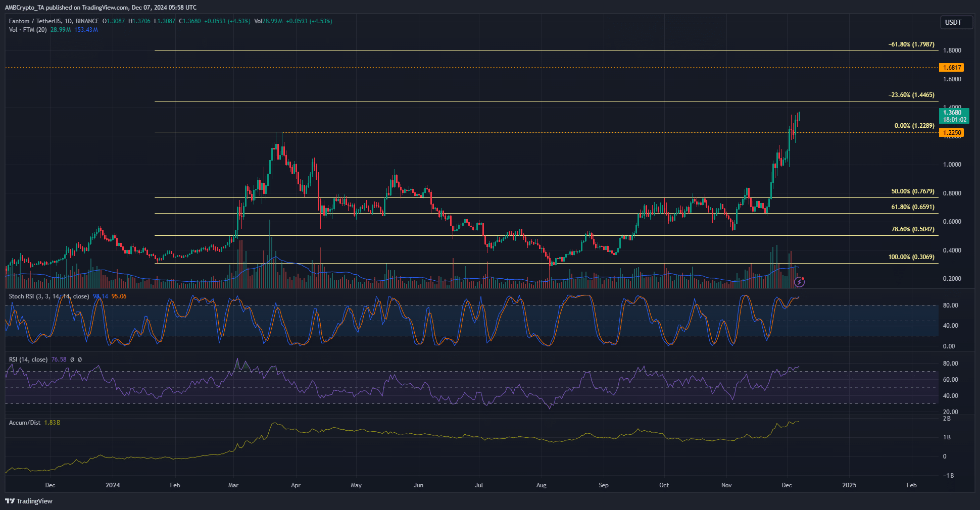Click 2B on the Accum/Dist axis

coord(947,419)
